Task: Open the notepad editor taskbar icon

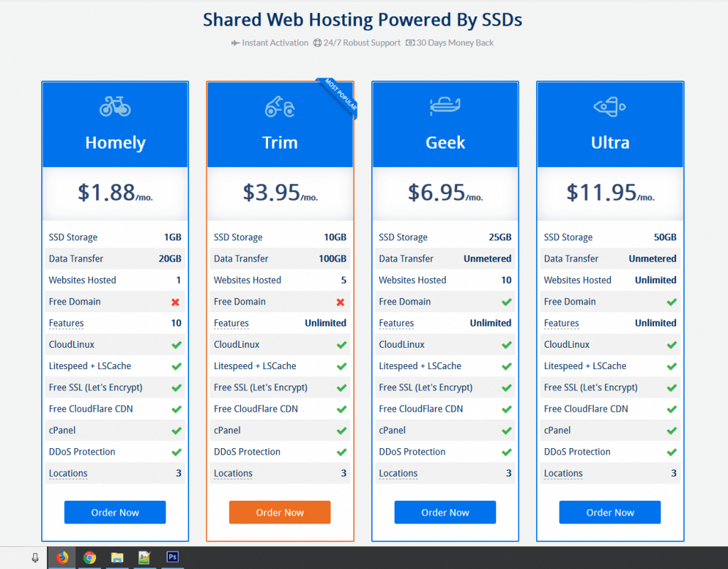Action: 144,557
